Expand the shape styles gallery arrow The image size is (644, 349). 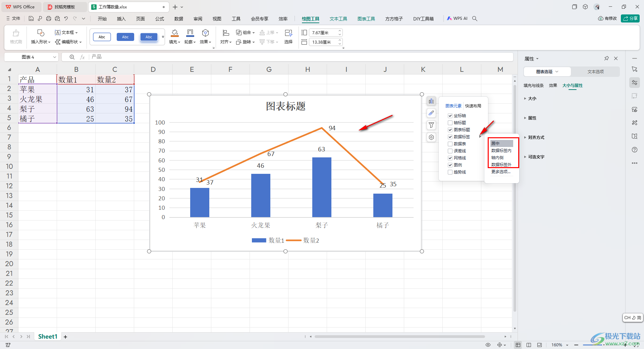pyautogui.click(x=163, y=37)
